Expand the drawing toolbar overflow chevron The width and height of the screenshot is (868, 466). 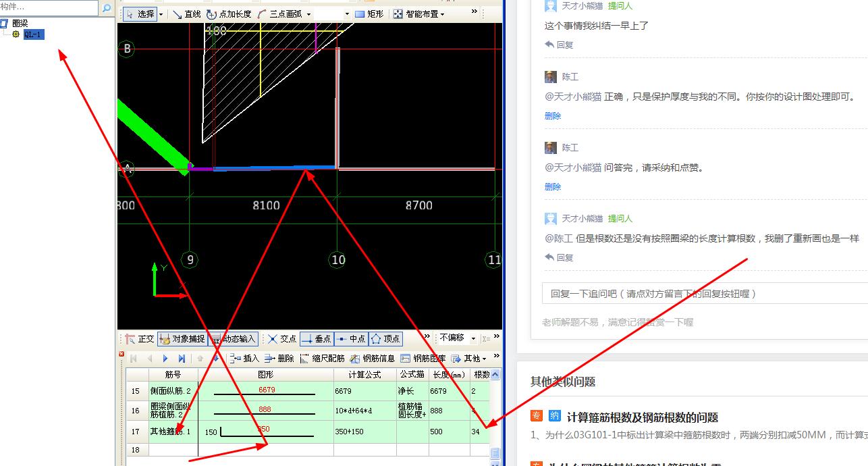[x=474, y=11]
